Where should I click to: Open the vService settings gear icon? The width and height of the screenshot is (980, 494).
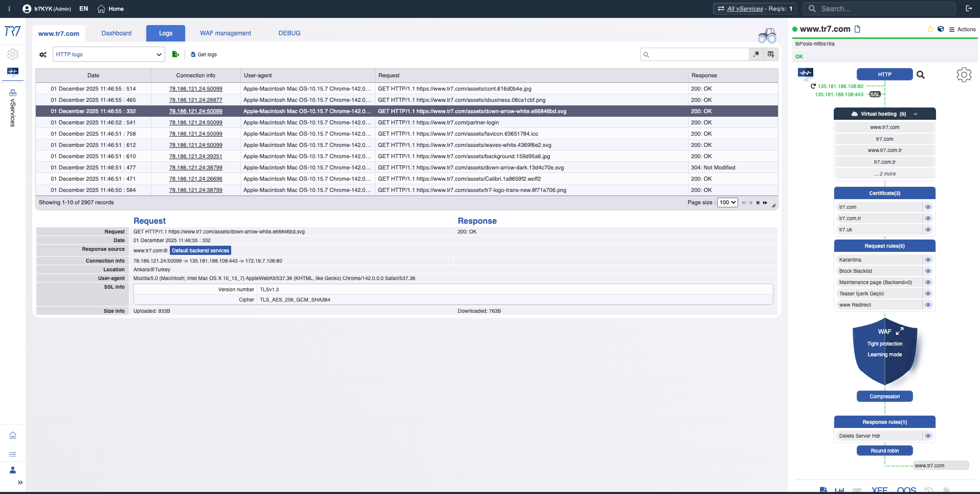click(x=964, y=75)
